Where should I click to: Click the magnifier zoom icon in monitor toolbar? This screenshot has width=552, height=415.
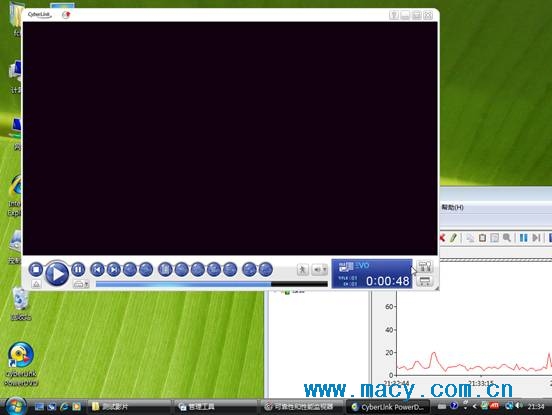coord(507,238)
